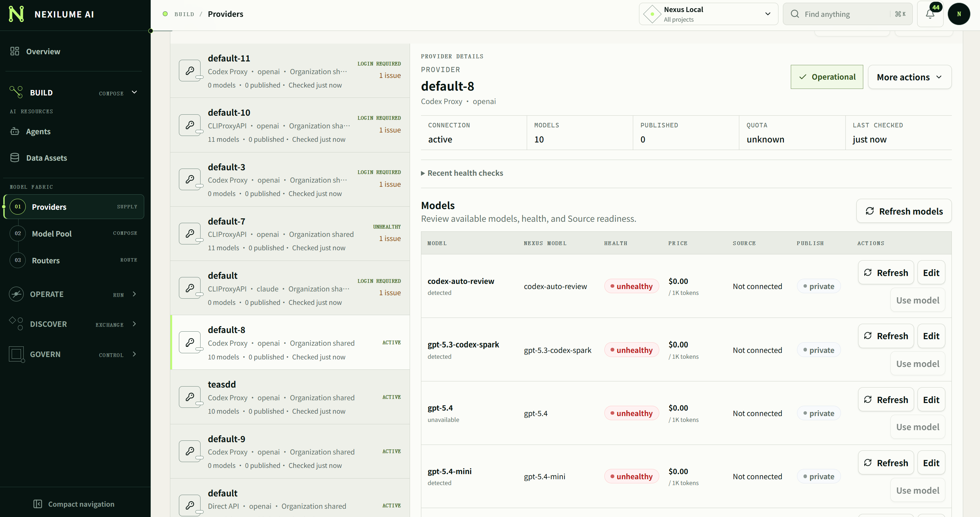This screenshot has width=980, height=517.
Task: Click the Discover section shapes icon
Action: click(16, 324)
